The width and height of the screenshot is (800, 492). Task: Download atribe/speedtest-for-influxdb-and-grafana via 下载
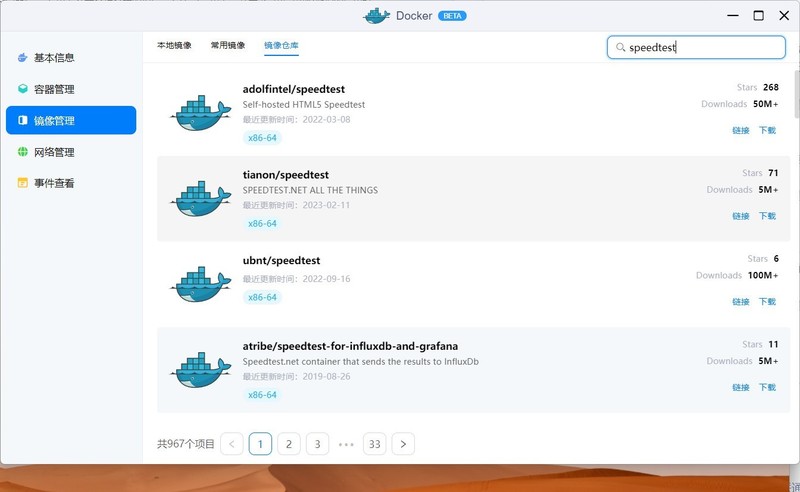click(767, 387)
